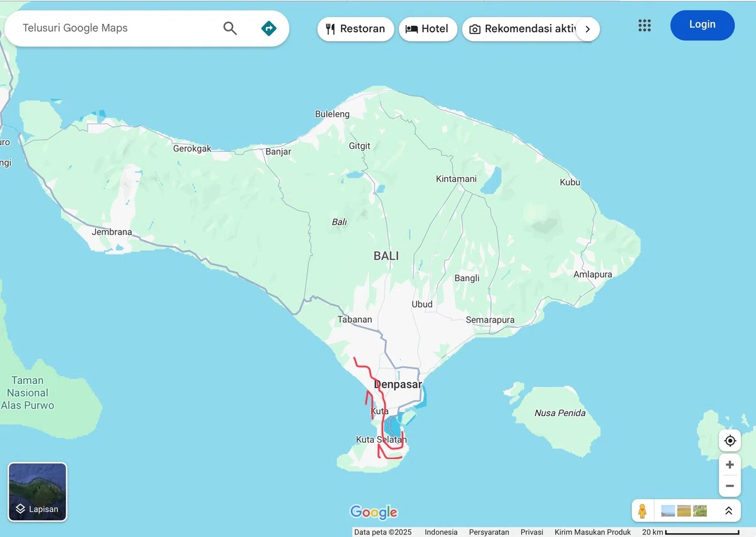Toggle the 20 km scale bar units

pos(690,532)
